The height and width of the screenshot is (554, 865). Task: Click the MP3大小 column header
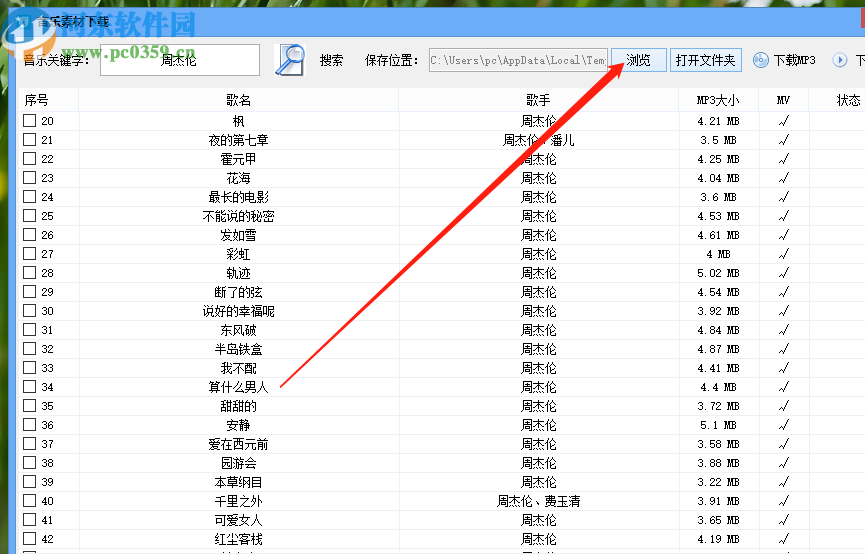click(x=718, y=100)
